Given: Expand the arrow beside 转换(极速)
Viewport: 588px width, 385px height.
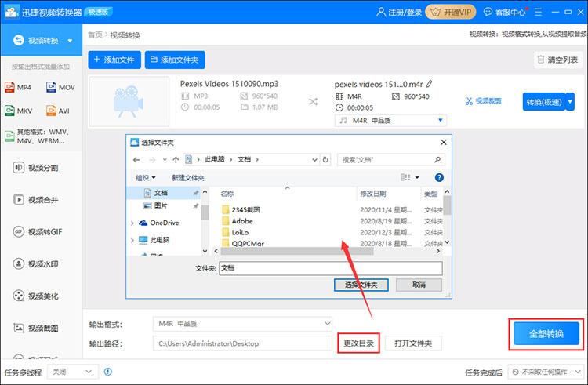Looking at the screenshot, I should click(x=570, y=102).
